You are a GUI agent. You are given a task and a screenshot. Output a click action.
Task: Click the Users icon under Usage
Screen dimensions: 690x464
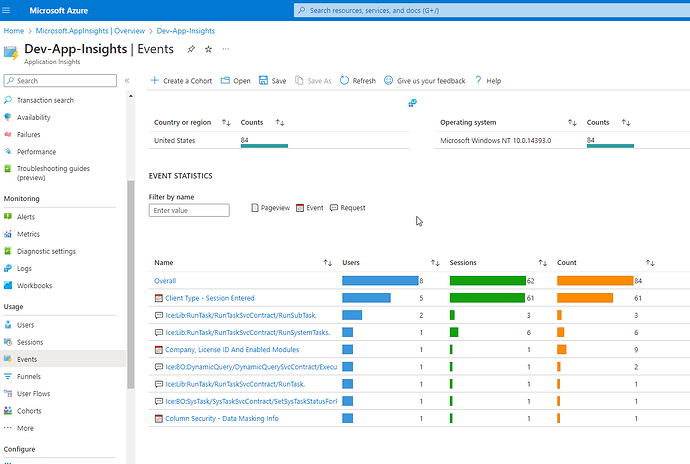pyautogui.click(x=7, y=325)
